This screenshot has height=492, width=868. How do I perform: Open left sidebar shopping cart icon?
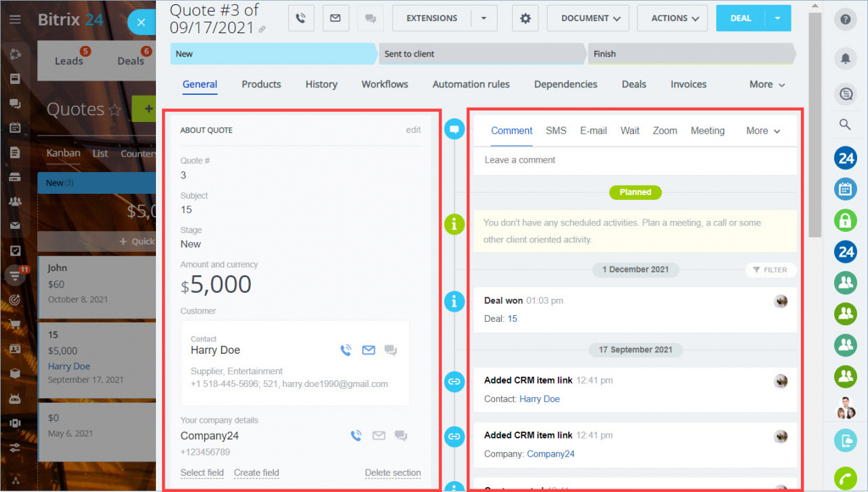tap(15, 324)
